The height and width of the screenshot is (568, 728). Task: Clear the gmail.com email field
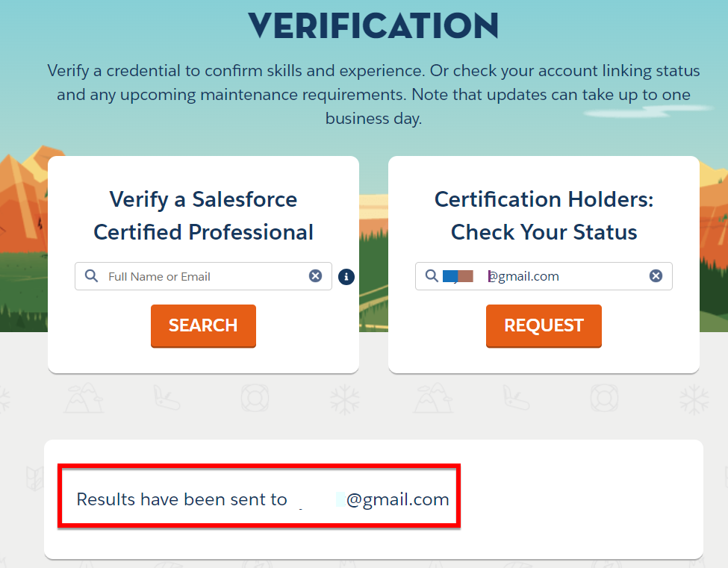(x=656, y=275)
